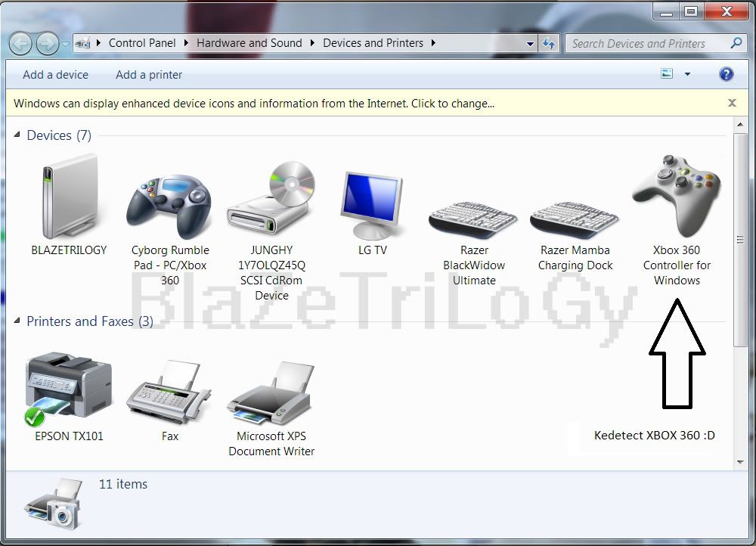The height and width of the screenshot is (546, 756).
Task: Click the 'Razer Mamba Charging Dock' label
Action: (575, 258)
